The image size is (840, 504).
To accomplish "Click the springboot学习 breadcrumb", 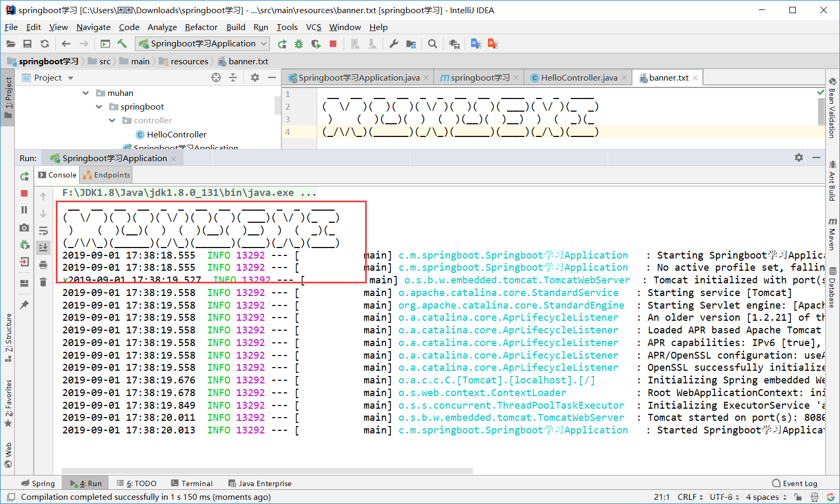I will pos(43,62).
